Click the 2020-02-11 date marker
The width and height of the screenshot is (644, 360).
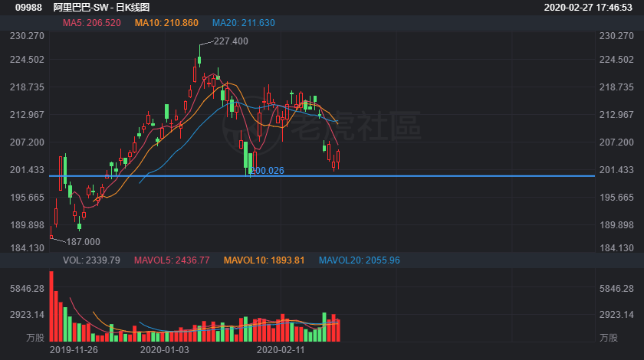tap(280, 349)
